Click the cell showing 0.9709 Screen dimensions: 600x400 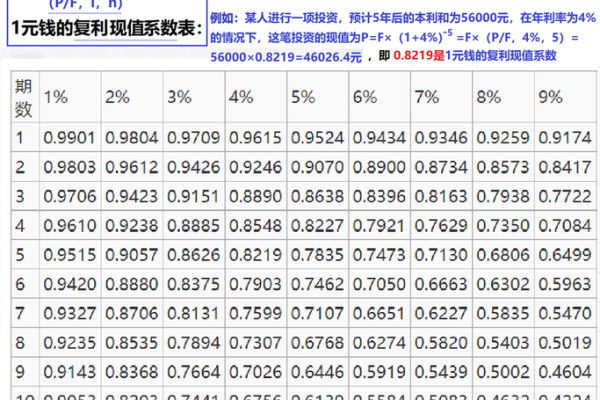click(193, 138)
